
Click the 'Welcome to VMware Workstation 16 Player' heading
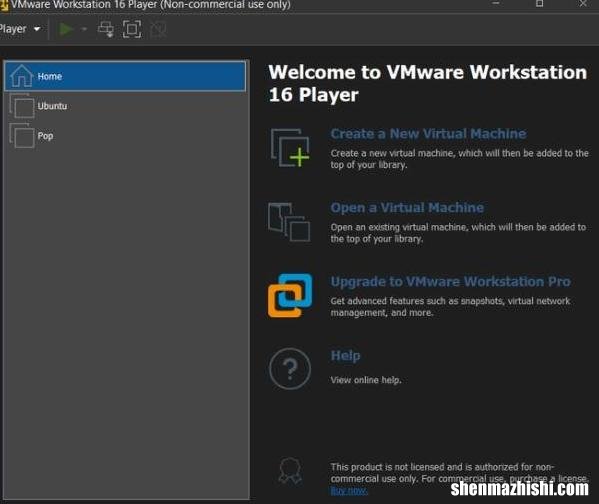click(x=427, y=83)
